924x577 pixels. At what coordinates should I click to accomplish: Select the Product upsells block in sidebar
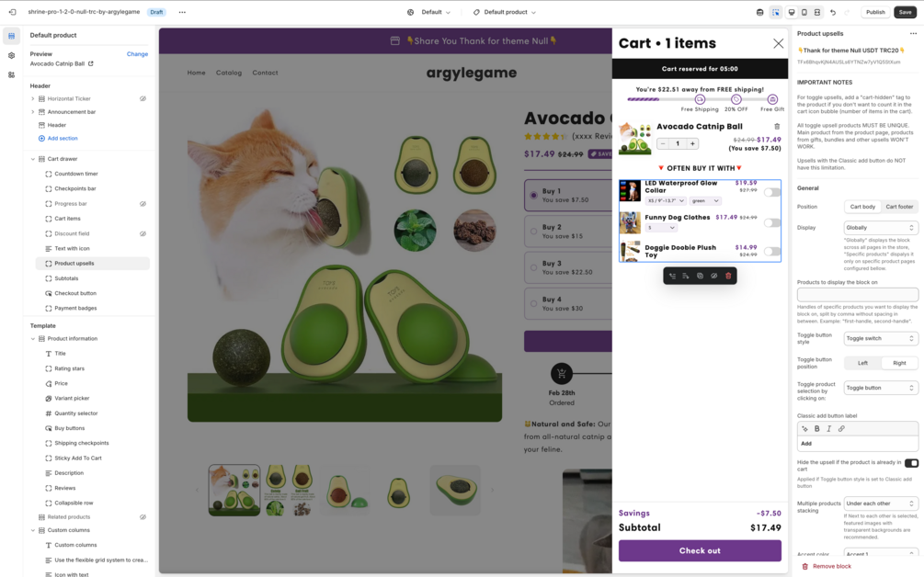click(93, 263)
